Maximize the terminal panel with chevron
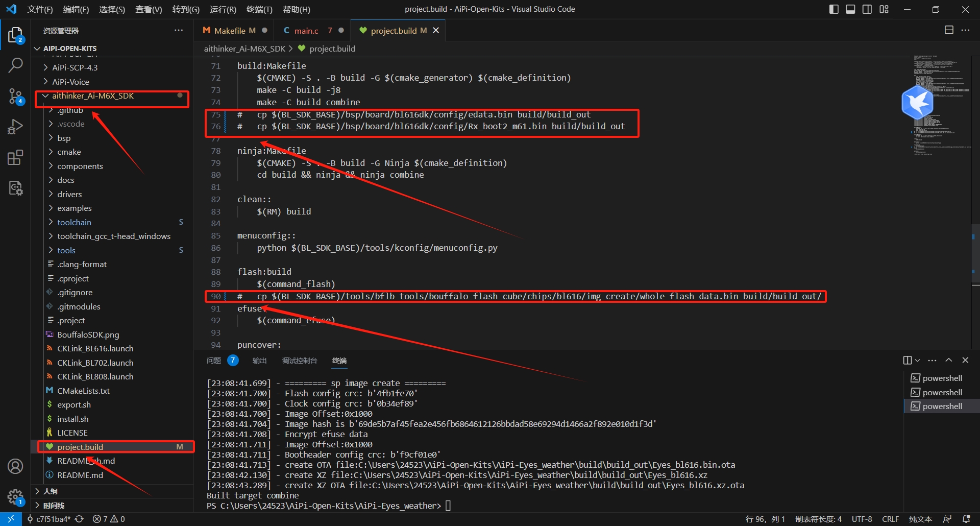Viewport: 980px width, 526px height. click(949, 360)
